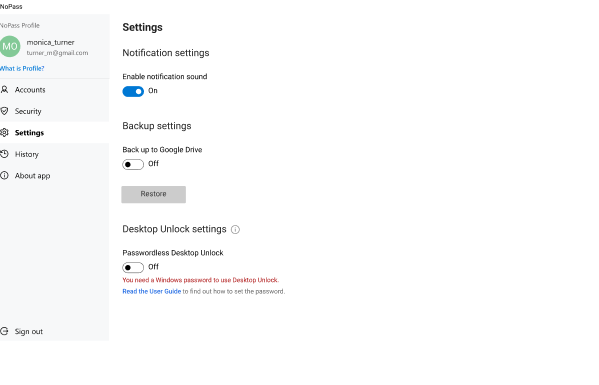This screenshot has height=385, width=599.
Task: Enable Back up to Google Drive toggle
Action: click(x=133, y=164)
